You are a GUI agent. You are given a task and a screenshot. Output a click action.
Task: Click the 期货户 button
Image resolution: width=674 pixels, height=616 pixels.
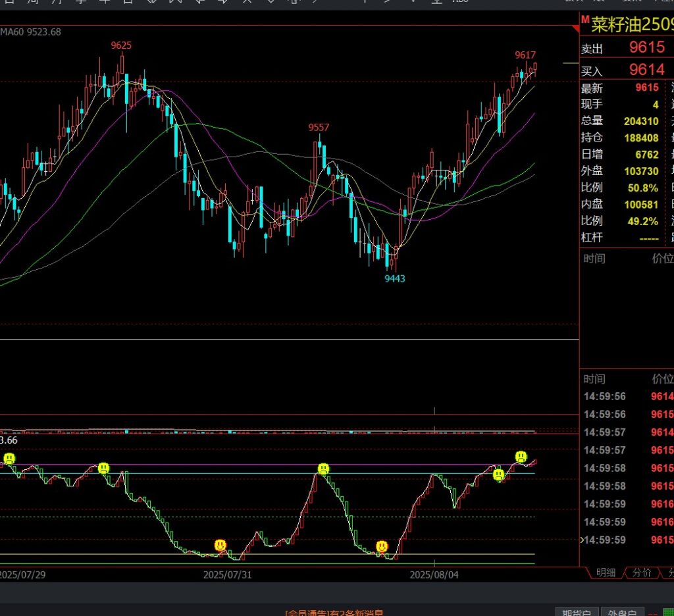(x=577, y=613)
